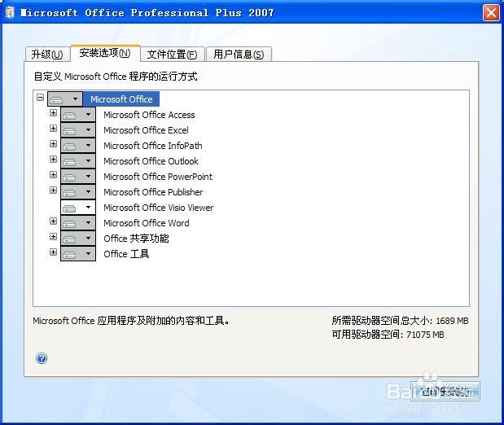Select the Microsoft Office Visio Viewer label
The image size is (504, 425).
pyautogui.click(x=159, y=208)
